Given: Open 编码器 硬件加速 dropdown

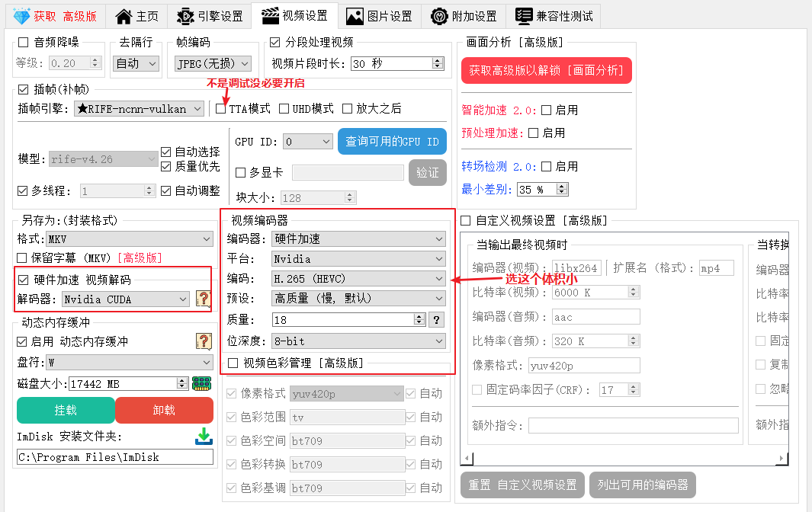Looking at the screenshot, I should pos(358,239).
